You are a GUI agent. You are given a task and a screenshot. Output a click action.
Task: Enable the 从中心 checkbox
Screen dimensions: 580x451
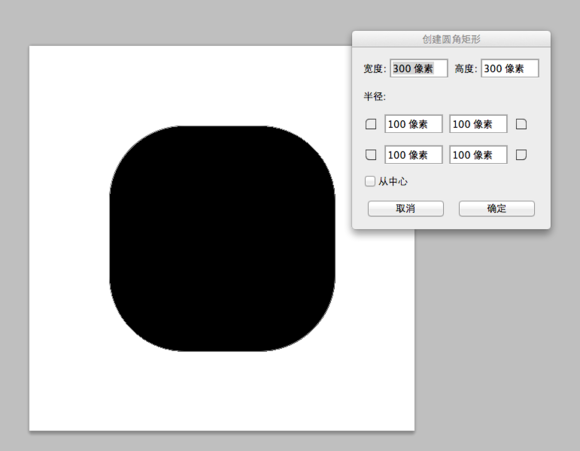370,181
